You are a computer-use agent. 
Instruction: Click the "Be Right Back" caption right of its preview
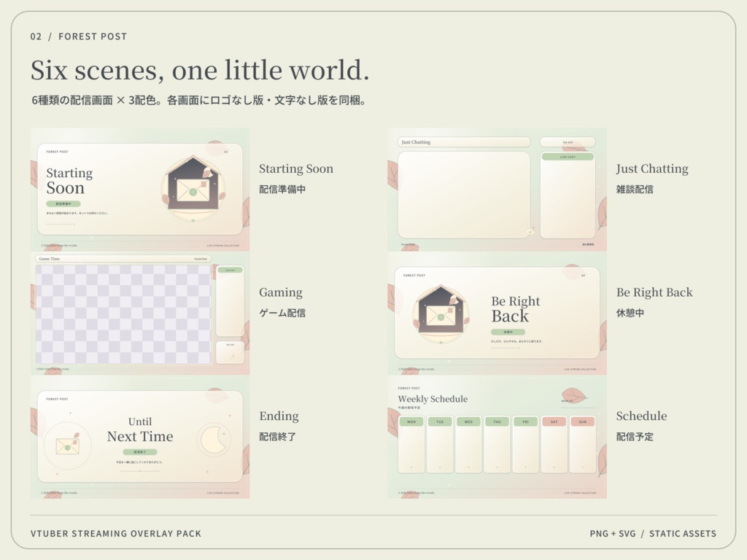coord(654,292)
